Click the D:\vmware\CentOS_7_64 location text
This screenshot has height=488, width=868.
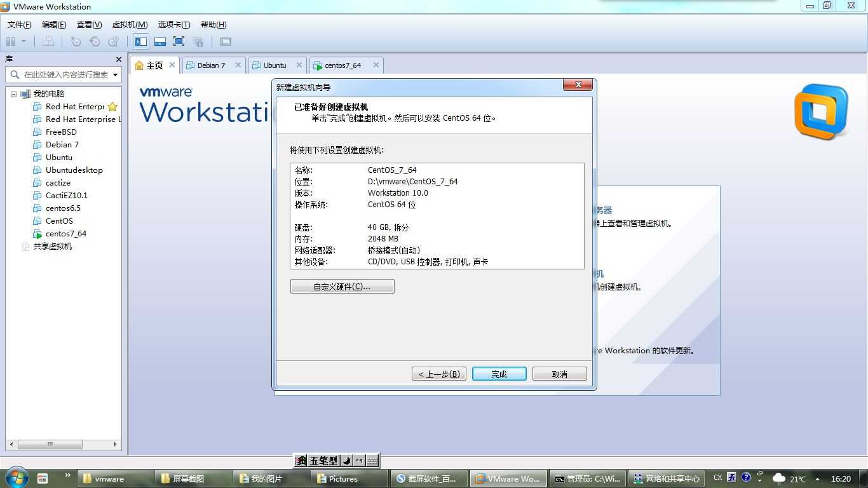(412, 181)
